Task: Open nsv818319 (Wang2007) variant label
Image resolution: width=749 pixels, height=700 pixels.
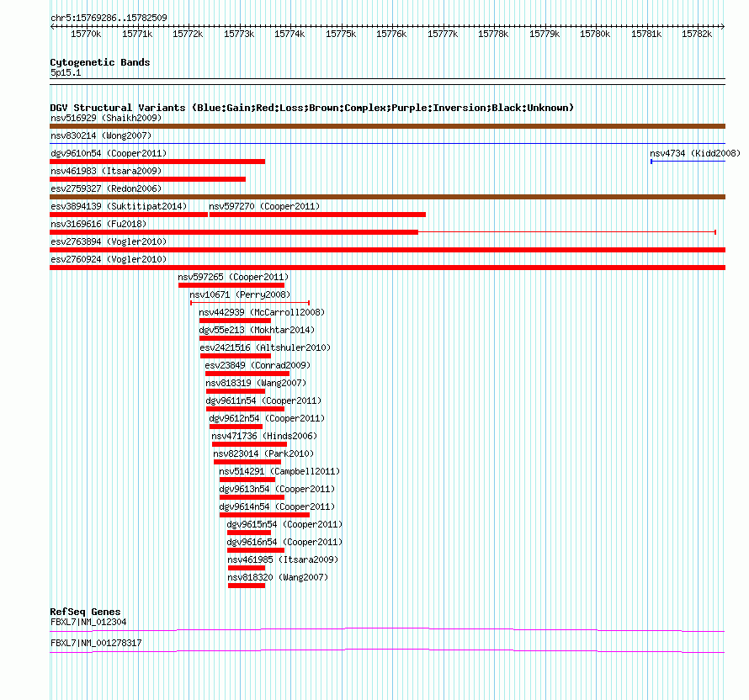Action: 256,383
